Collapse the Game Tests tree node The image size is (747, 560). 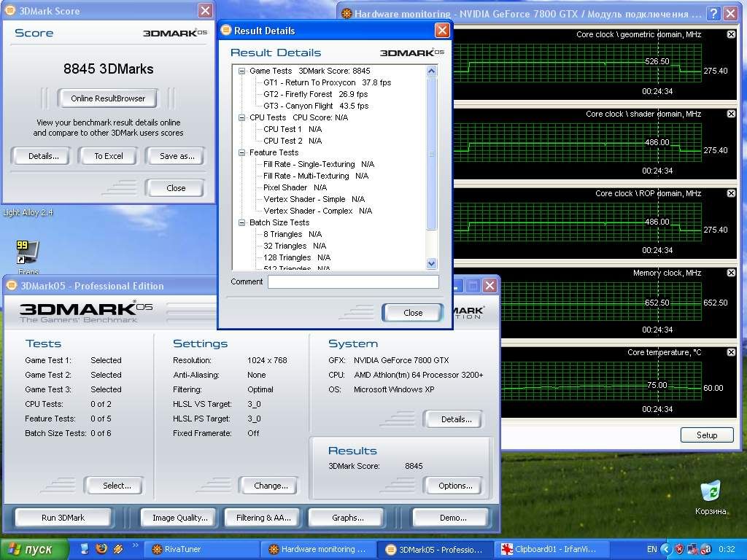[242, 71]
